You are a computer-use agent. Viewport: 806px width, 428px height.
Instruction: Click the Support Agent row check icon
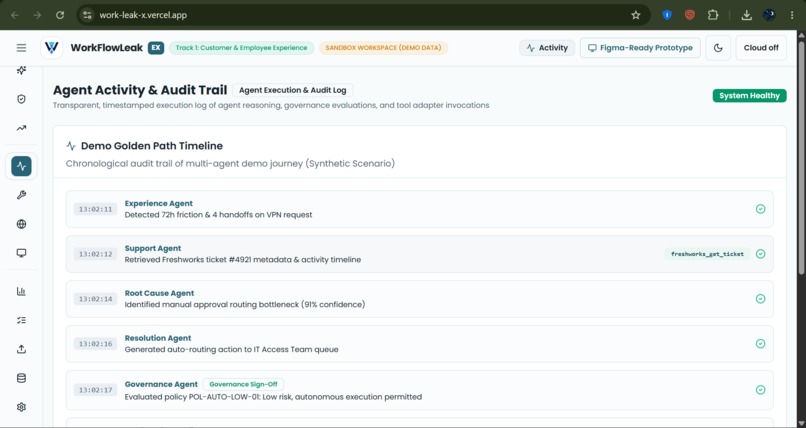click(x=760, y=254)
